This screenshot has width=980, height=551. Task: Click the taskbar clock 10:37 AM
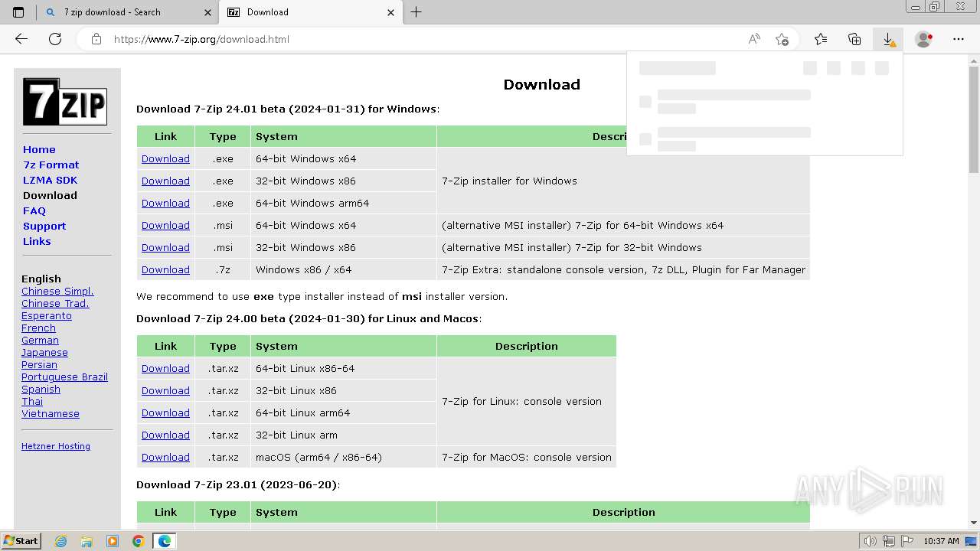(x=941, y=541)
